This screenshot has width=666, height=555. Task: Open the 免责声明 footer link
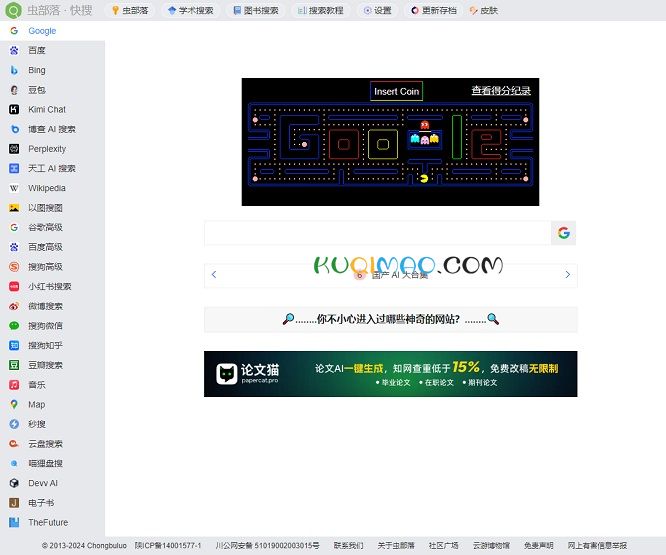(539, 545)
